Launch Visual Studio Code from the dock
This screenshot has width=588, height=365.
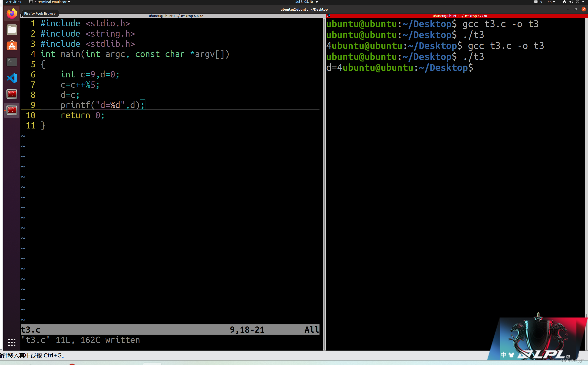pos(12,78)
